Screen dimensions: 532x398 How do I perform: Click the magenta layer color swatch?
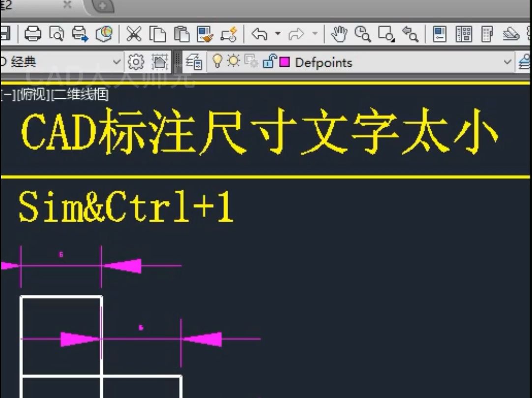point(285,62)
